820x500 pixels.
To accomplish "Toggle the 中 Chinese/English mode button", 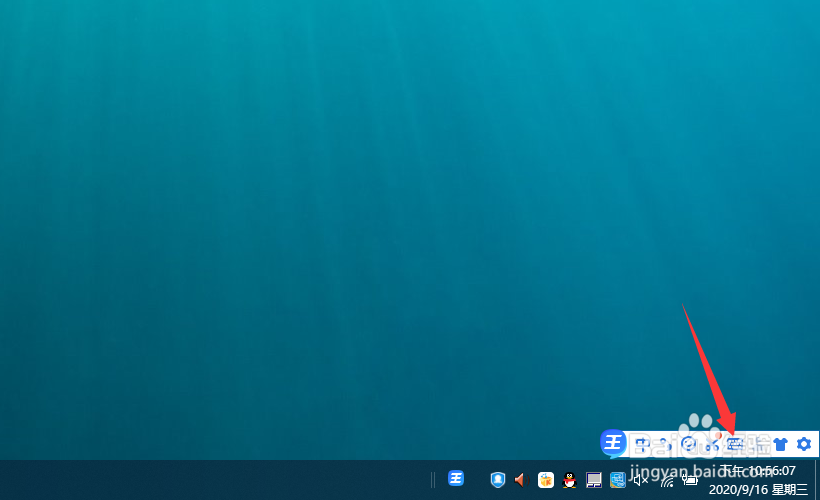I will [642, 445].
